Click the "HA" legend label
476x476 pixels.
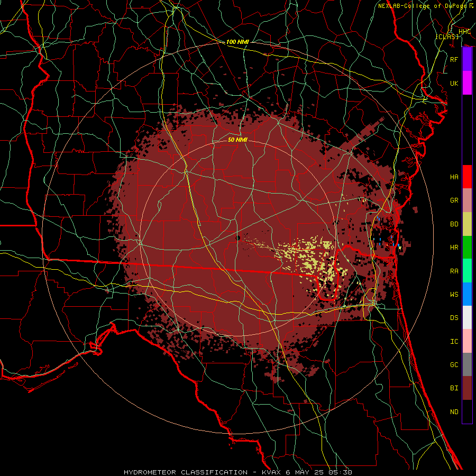pyautogui.click(x=454, y=177)
